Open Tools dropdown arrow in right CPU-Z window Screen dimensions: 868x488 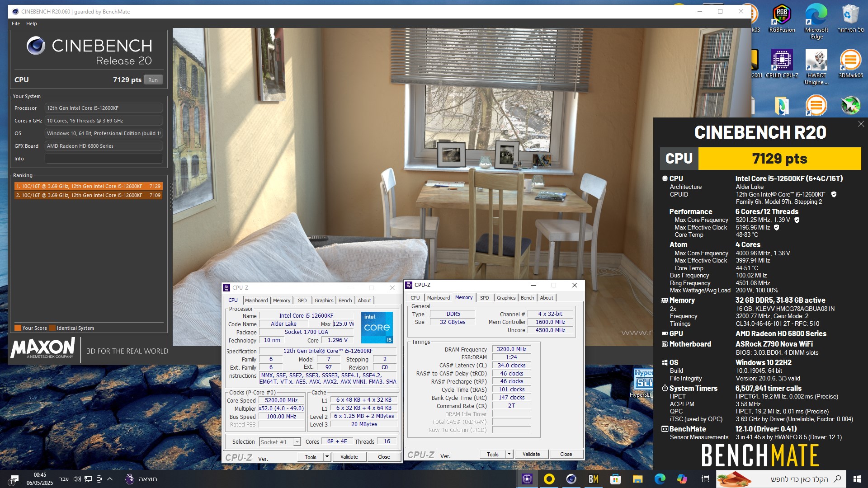pos(509,454)
